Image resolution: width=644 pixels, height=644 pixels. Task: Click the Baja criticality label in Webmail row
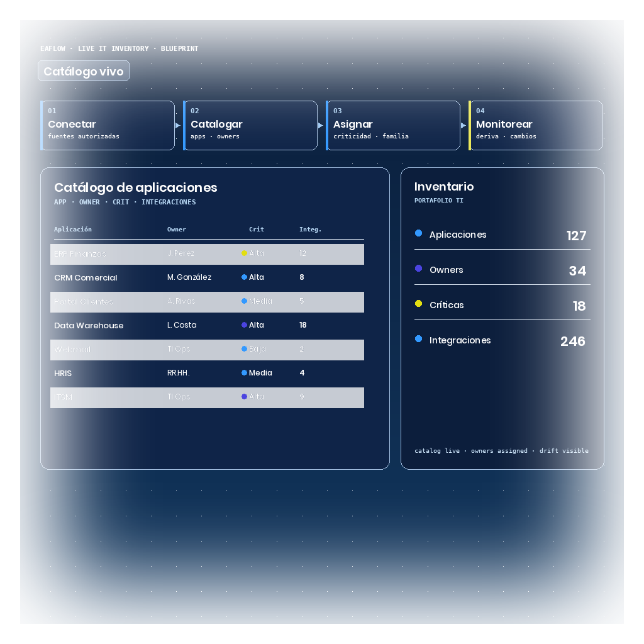point(257,348)
